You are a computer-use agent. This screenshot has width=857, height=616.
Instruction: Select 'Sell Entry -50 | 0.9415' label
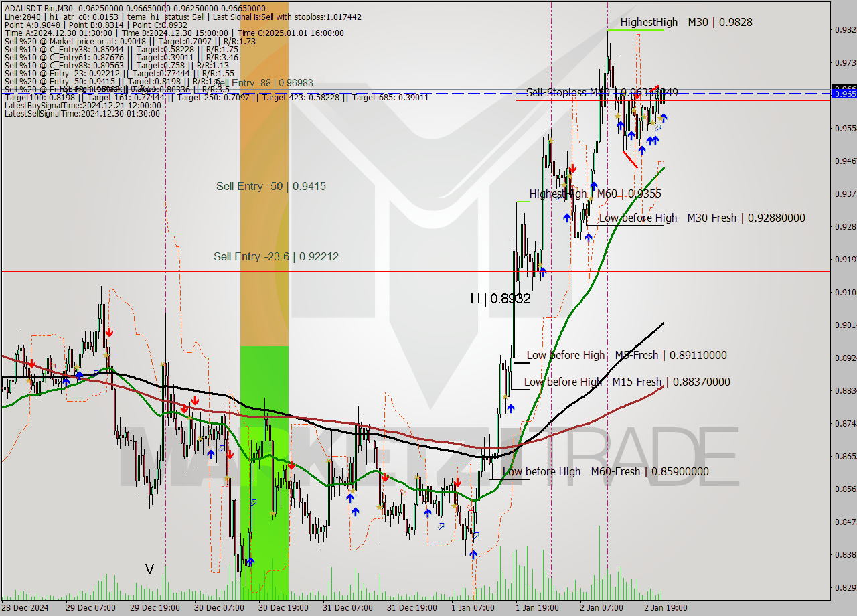271,186
